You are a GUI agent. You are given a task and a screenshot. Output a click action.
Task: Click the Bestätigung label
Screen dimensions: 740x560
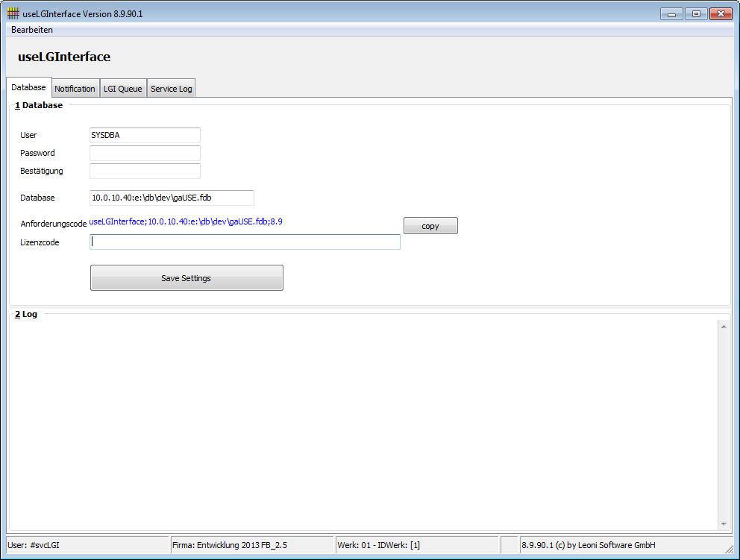(42, 171)
